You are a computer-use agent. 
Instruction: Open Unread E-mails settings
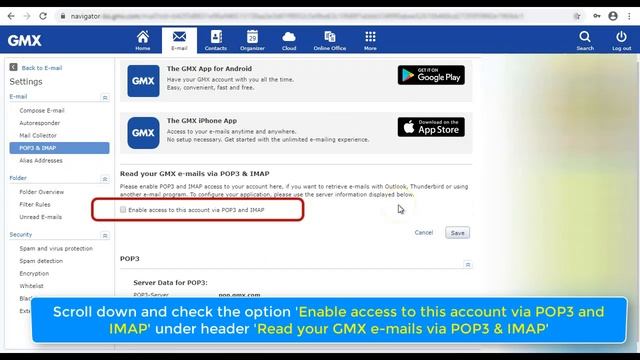point(40,217)
